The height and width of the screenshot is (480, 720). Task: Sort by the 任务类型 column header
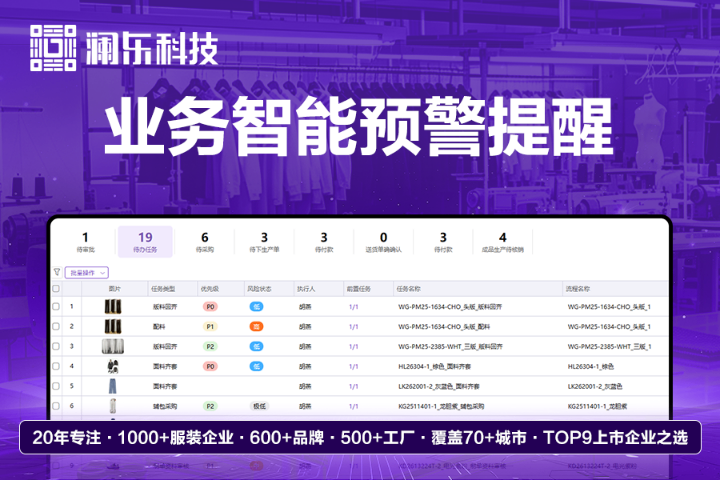click(x=163, y=289)
